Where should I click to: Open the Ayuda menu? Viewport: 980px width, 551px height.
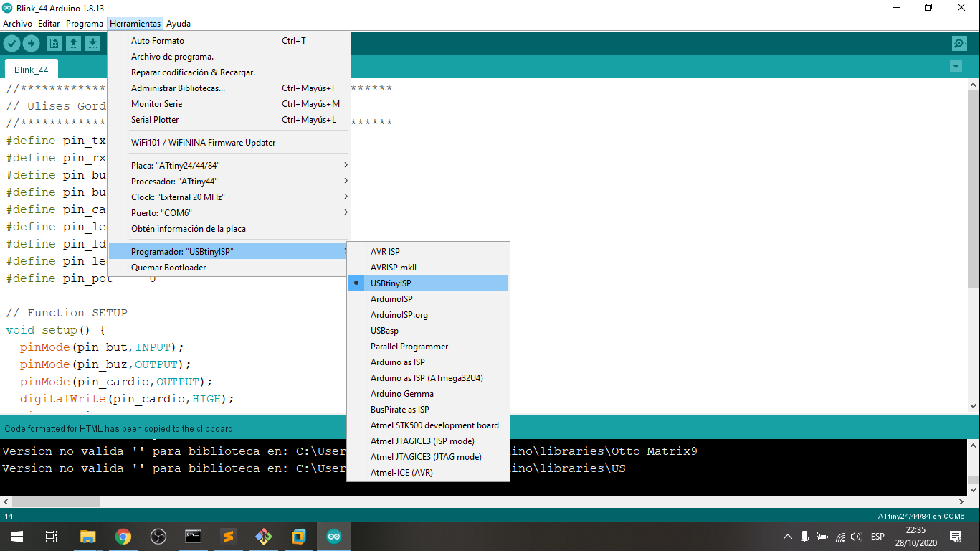(x=179, y=24)
